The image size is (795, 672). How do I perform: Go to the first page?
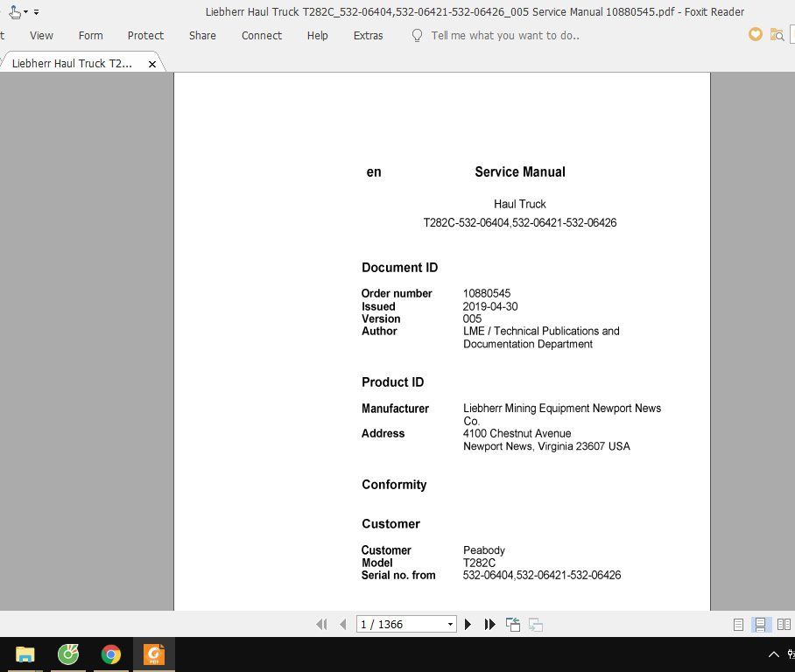click(x=321, y=625)
